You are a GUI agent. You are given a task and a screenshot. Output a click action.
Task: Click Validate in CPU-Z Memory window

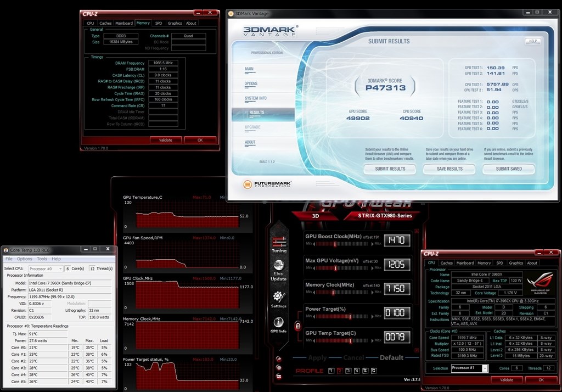coord(166,140)
